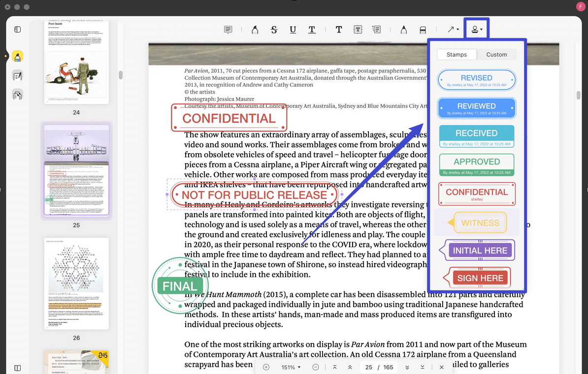Screen dimensions: 588x374
Task: Open the annotation mode in left sidebar
Action: click(17, 75)
